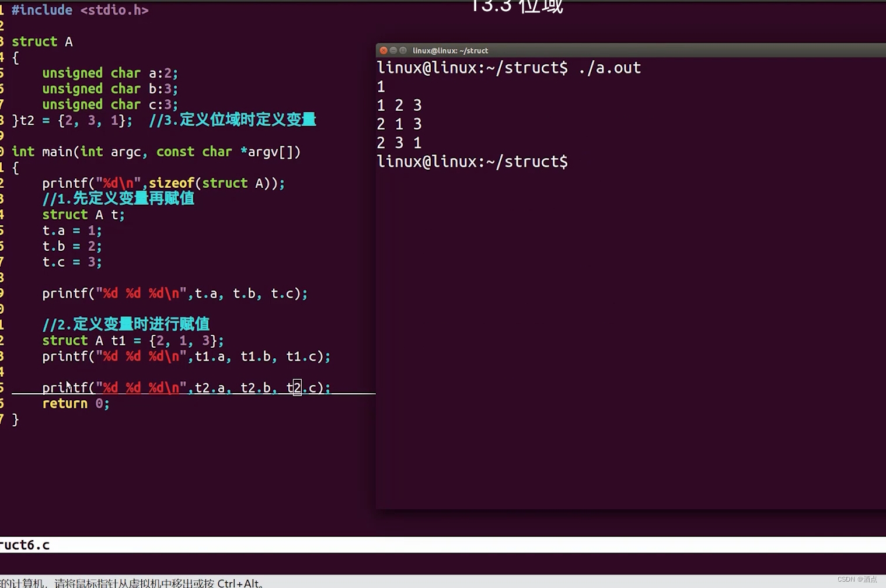Viewport: 886px width, 588px height.
Task: Click the 't.c = 3;' assignment
Action: (72, 262)
